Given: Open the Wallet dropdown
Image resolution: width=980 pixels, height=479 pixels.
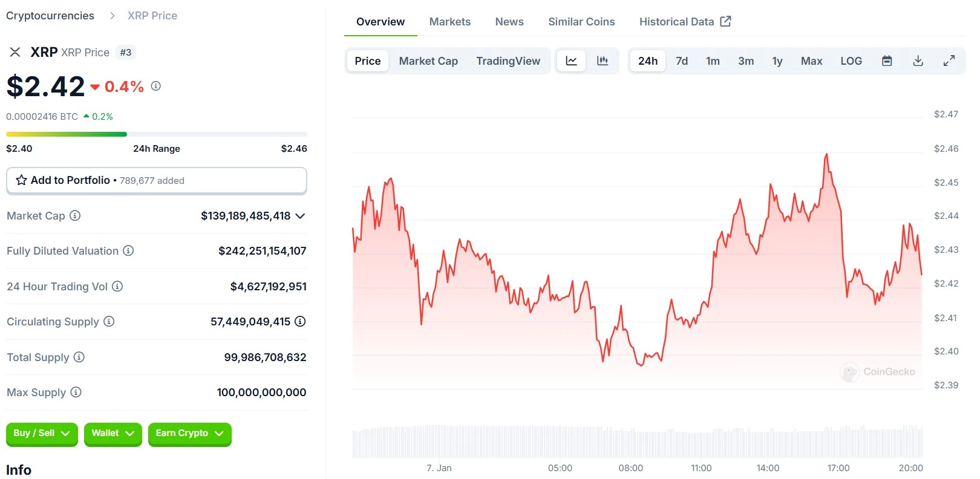Looking at the screenshot, I should pyautogui.click(x=113, y=434).
